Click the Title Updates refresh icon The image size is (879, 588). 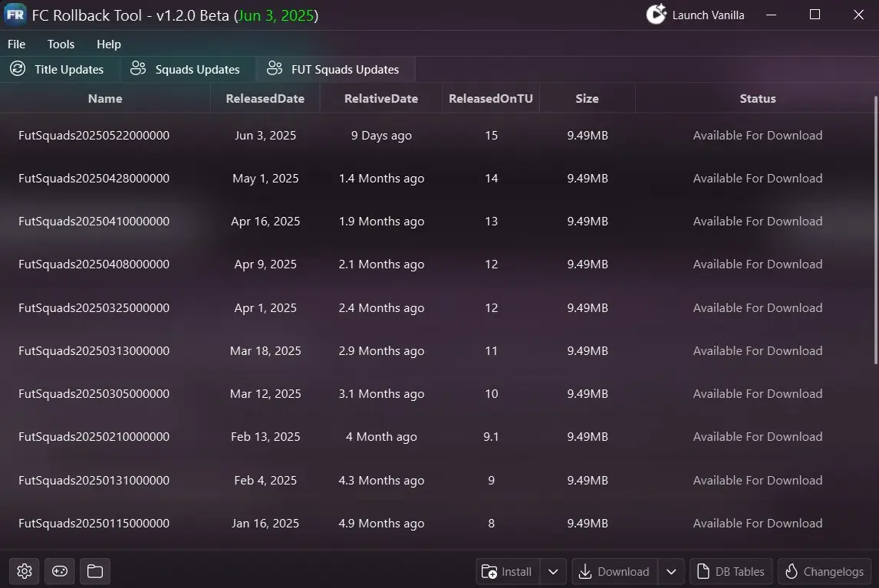click(18, 69)
